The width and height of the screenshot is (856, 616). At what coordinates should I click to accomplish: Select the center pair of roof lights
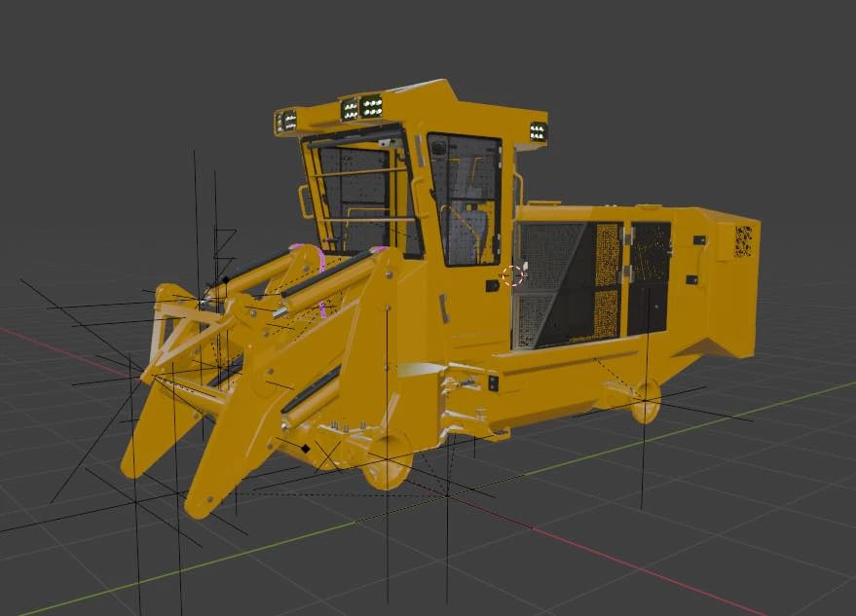[361, 108]
